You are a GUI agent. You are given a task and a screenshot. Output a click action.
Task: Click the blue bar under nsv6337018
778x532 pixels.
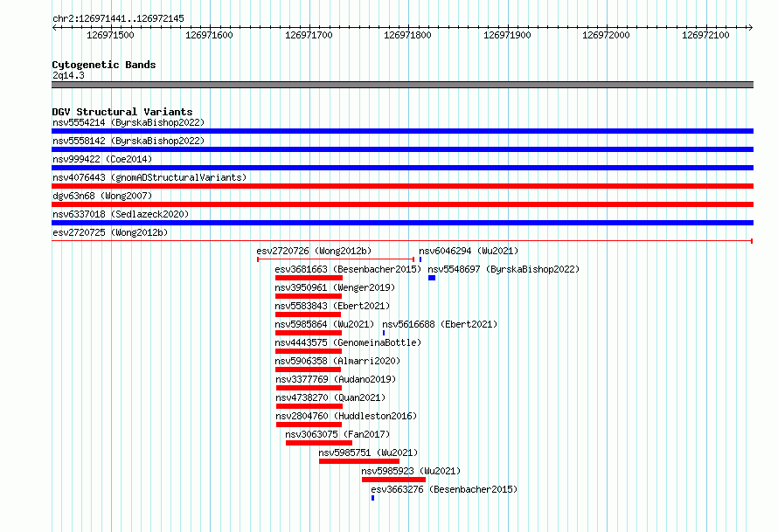point(402,223)
